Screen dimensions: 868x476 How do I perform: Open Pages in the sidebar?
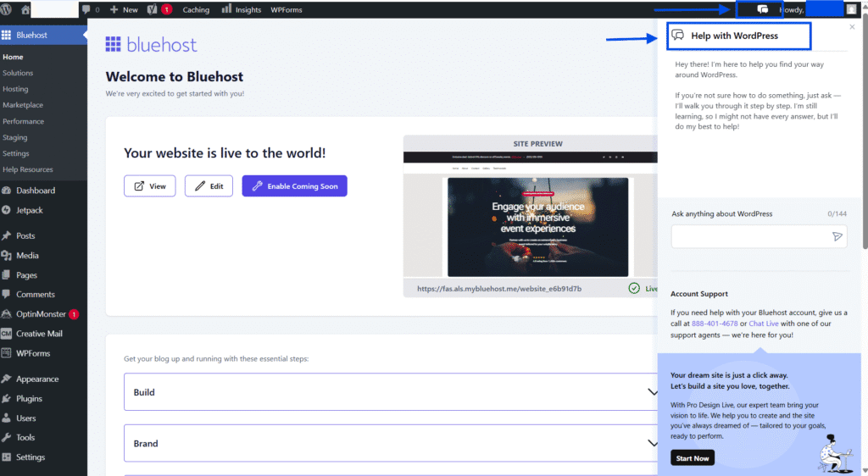tap(44, 274)
